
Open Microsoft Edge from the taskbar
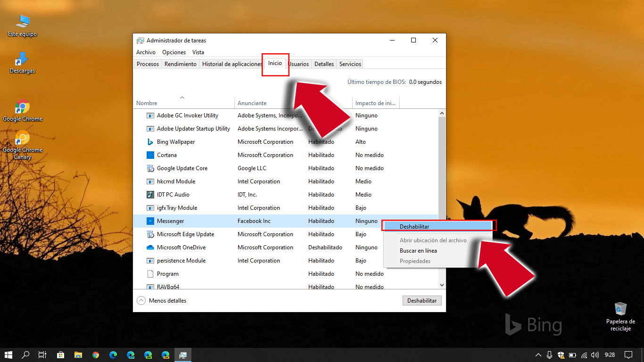[113, 355]
